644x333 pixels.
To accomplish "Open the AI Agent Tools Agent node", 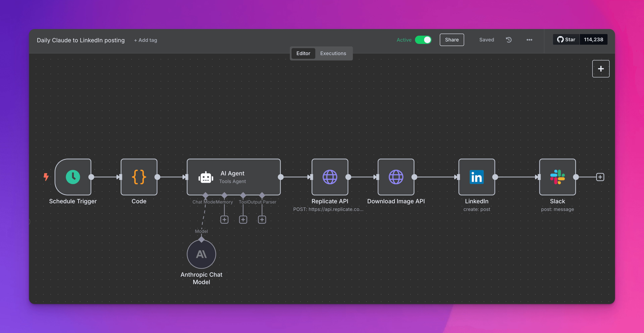I will [x=233, y=177].
